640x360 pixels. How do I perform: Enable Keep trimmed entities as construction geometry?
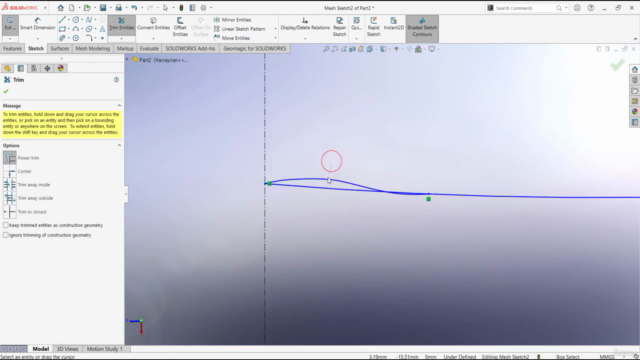pyautogui.click(x=6, y=225)
